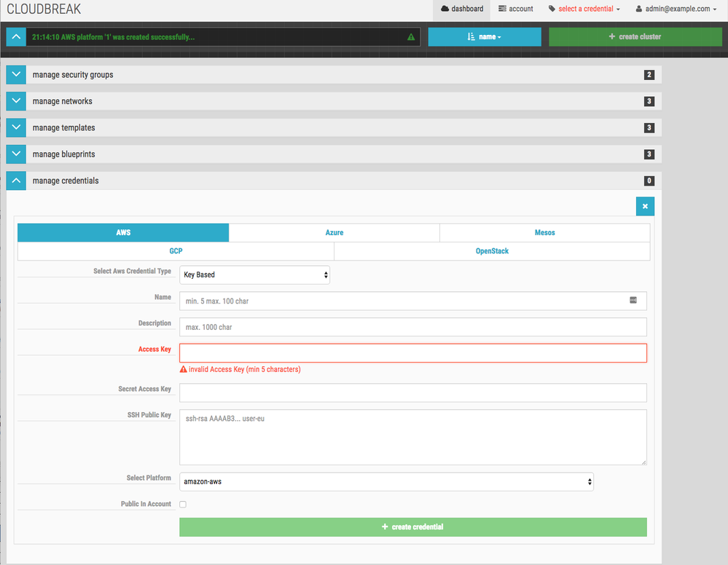Click the green warning triangle in the notification bar
The height and width of the screenshot is (565, 728).
point(411,36)
